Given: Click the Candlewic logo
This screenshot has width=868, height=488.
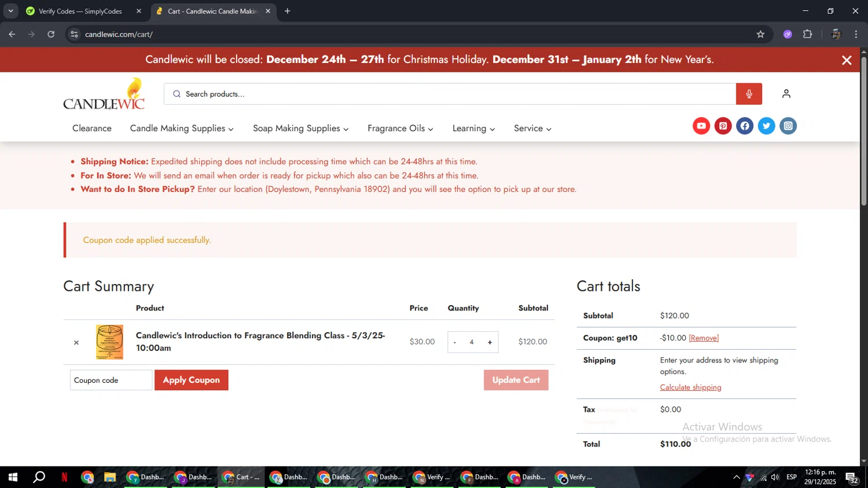Looking at the screenshot, I should tap(104, 94).
